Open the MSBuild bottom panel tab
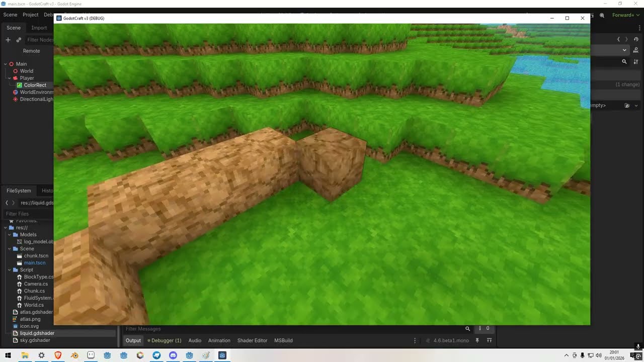Screen dimensions: 644x362 283,340
